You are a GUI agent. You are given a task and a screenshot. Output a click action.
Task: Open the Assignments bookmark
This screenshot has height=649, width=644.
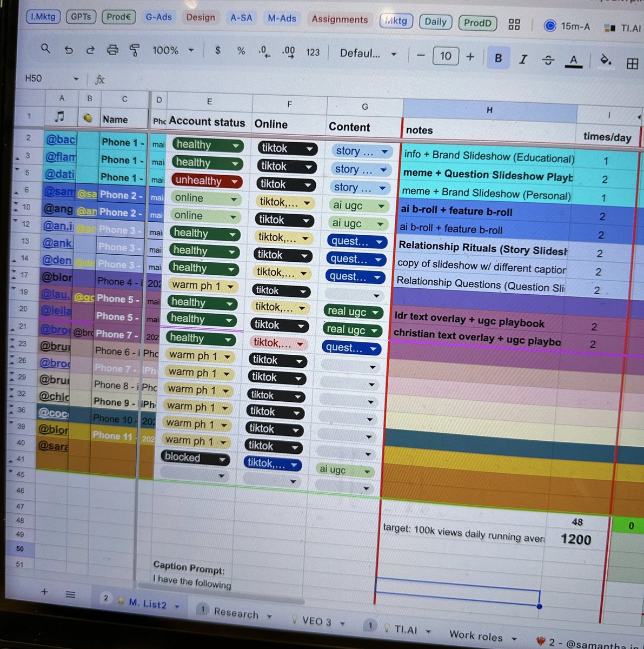point(340,19)
